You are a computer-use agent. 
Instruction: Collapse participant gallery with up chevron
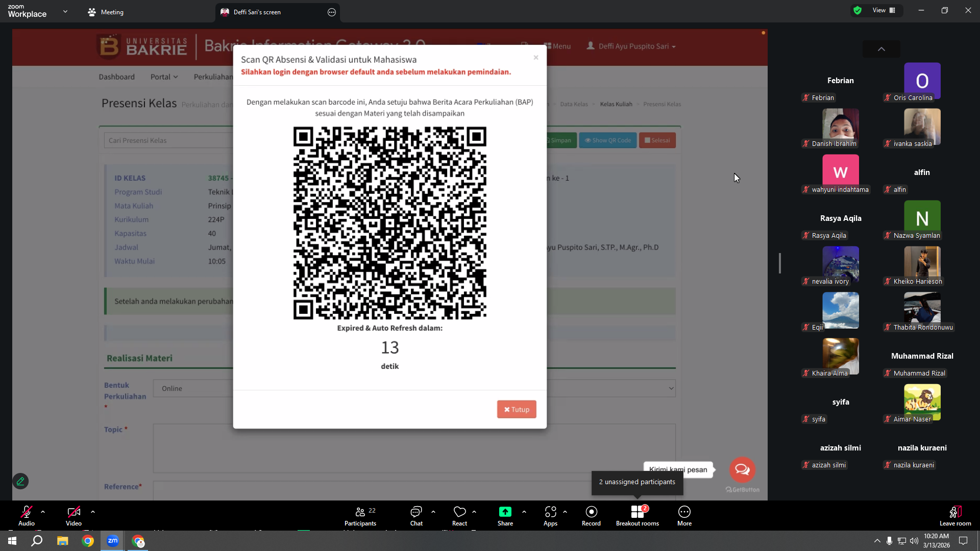(x=881, y=49)
